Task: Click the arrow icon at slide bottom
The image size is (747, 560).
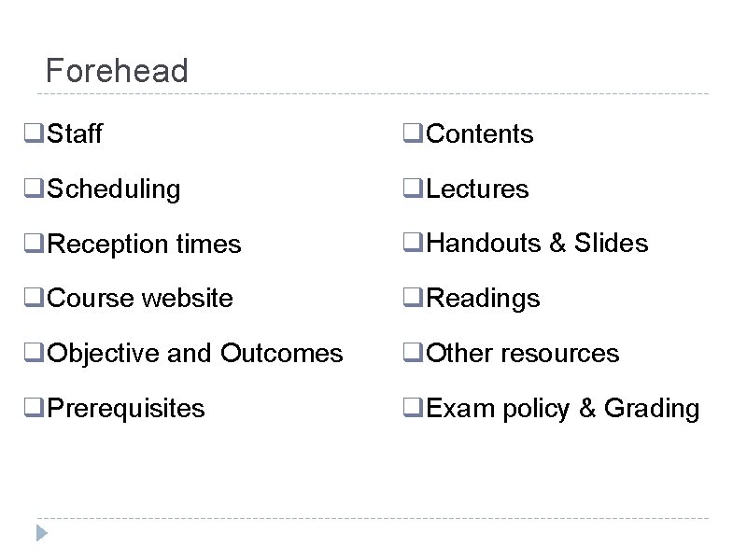Action: 42,533
